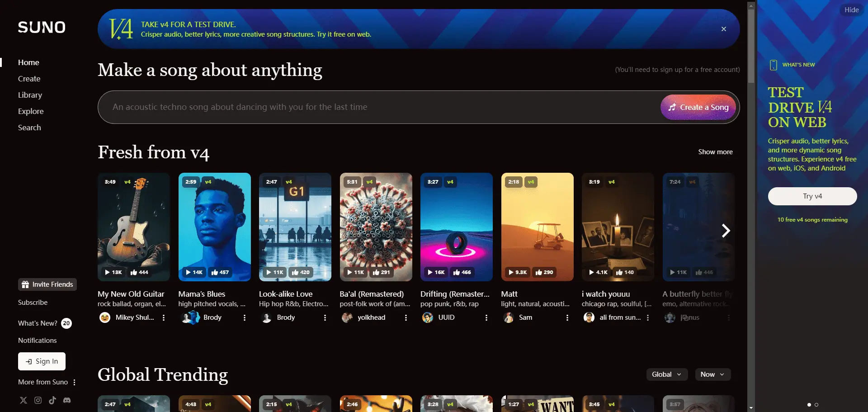Click the next arrow to browse more v4 songs

(x=726, y=231)
